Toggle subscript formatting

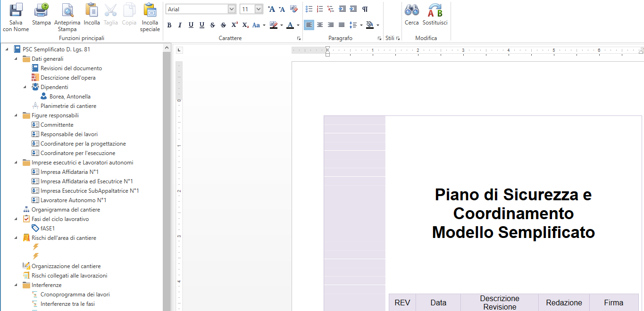coord(245,25)
